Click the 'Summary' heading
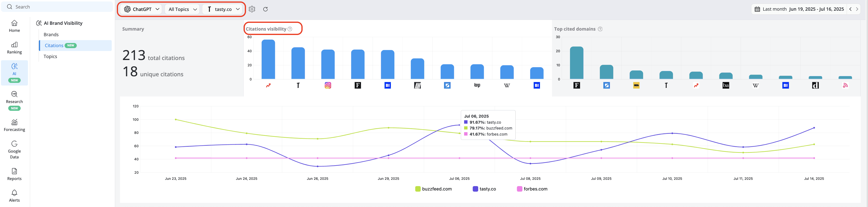 pyautogui.click(x=133, y=29)
